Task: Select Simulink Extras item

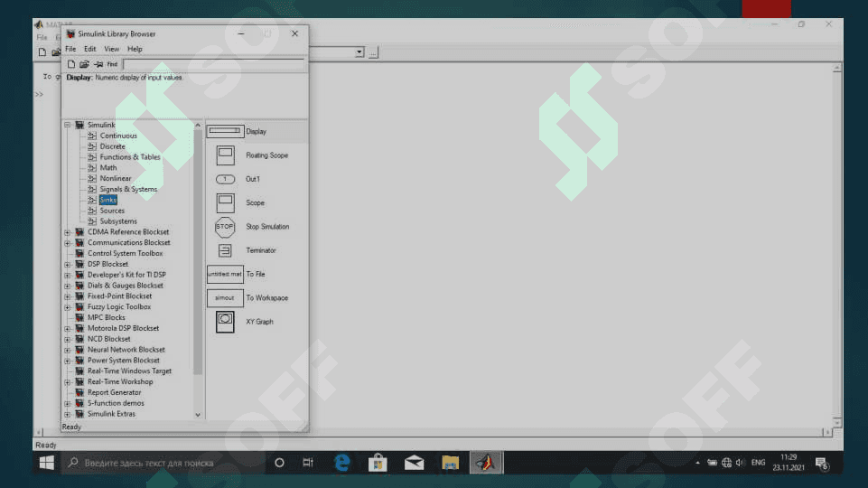Action: click(x=111, y=414)
